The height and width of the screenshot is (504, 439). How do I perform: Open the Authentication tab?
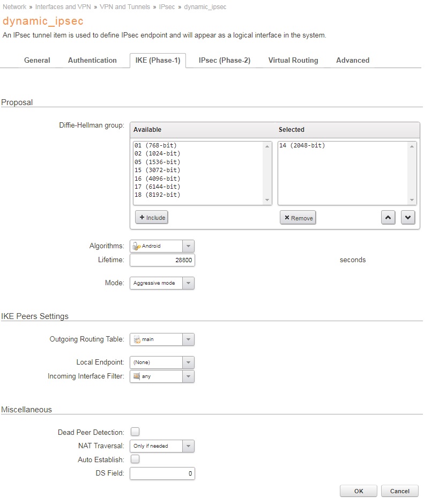92,61
